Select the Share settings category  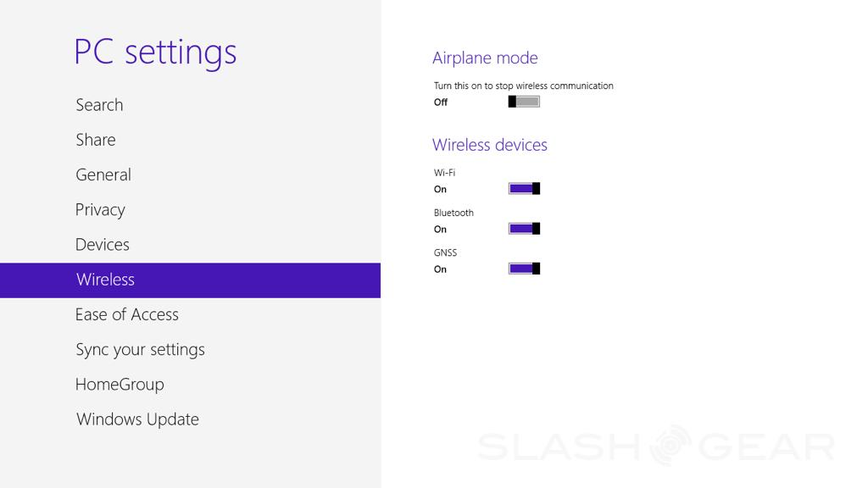click(96, 140)
